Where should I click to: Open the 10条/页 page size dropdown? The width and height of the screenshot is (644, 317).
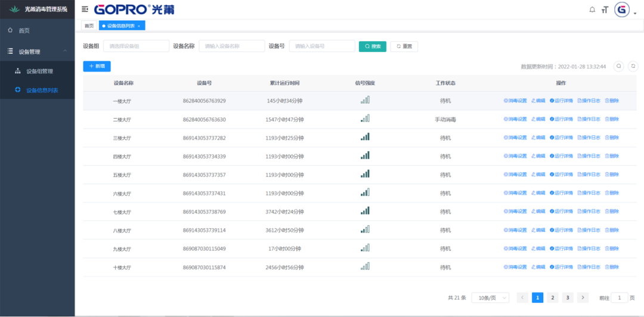[x=490, y=298]
